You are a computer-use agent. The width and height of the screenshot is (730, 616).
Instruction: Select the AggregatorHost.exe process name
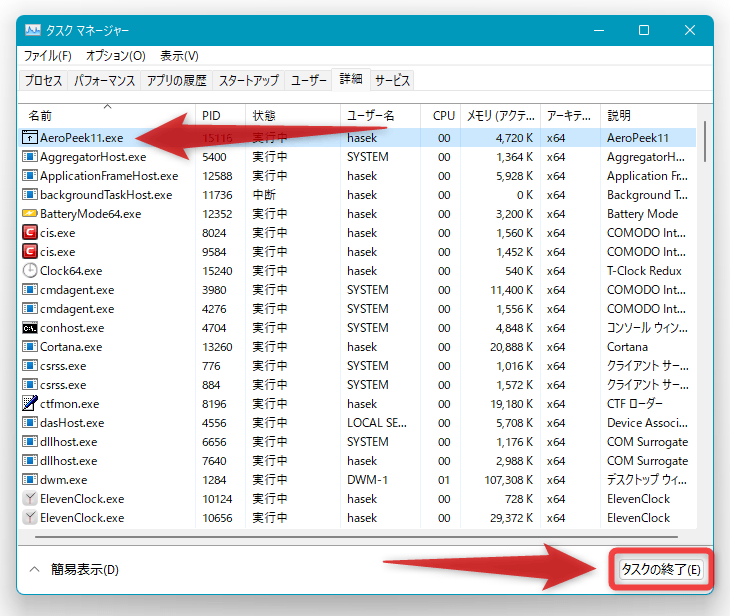[93, 157]
